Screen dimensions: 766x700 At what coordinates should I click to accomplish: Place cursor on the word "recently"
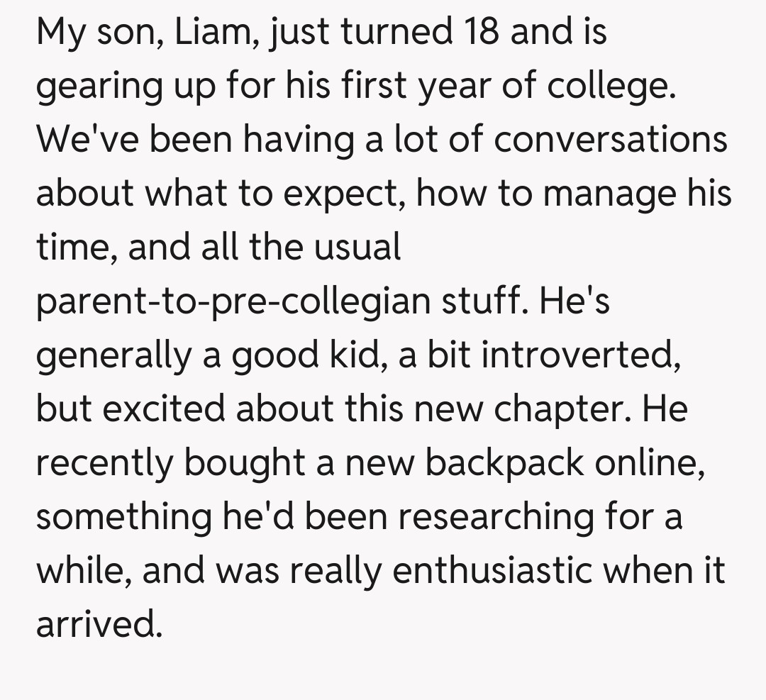pyautogui.click(x=104, y=462)
